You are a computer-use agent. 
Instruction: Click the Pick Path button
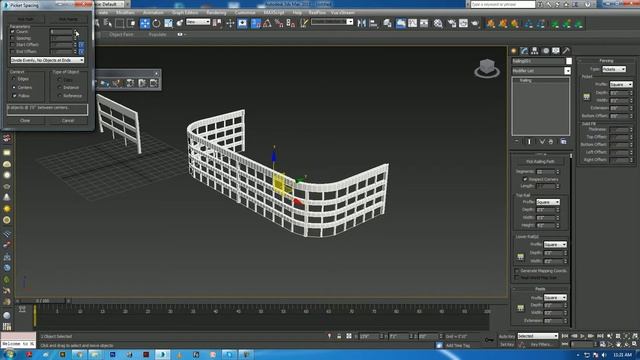pyautogui.click(x=25, y=19)
